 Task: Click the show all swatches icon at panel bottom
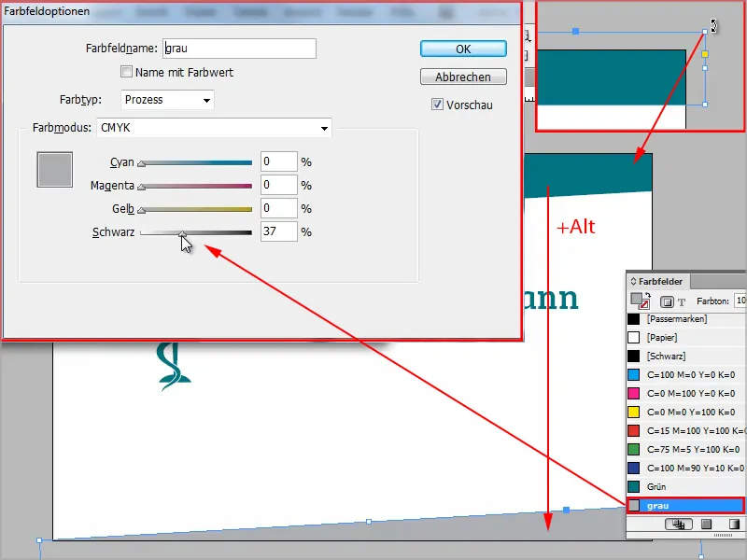tap(679, 525)
